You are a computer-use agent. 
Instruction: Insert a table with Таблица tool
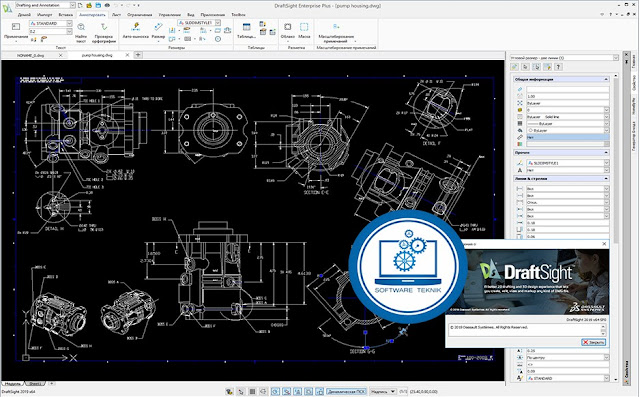246,31
